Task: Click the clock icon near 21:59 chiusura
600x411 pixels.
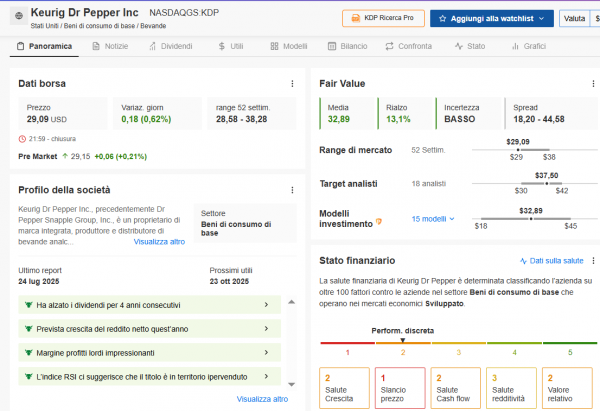Action: pos(22,139)
